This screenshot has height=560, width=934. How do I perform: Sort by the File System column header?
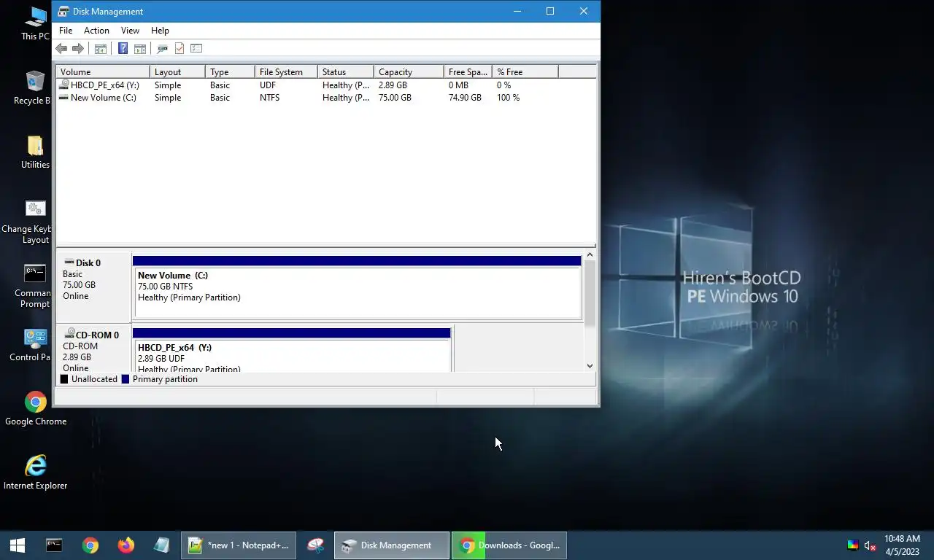point(286,71)
